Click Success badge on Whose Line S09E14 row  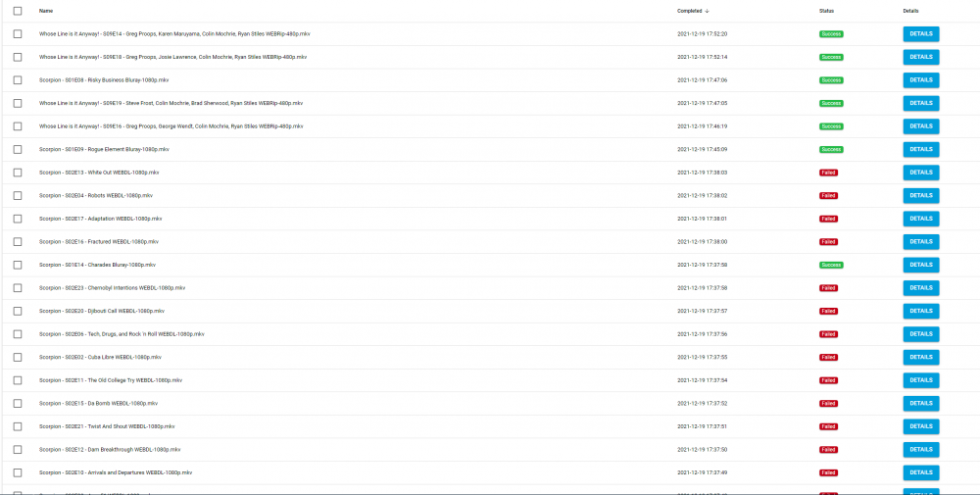(831, 33)
